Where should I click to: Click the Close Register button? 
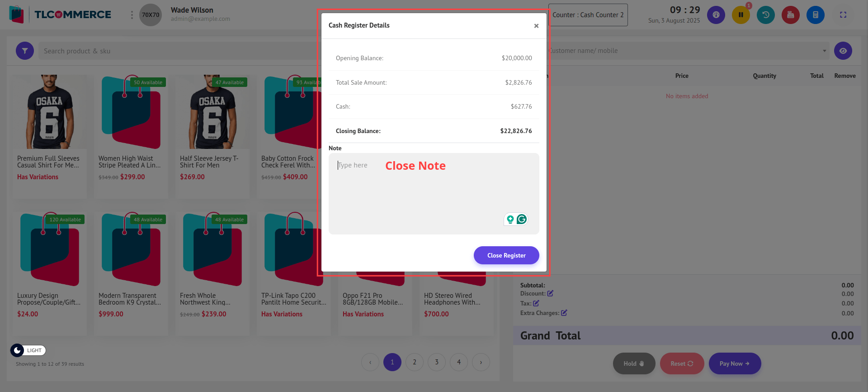[x=506, y=255]
